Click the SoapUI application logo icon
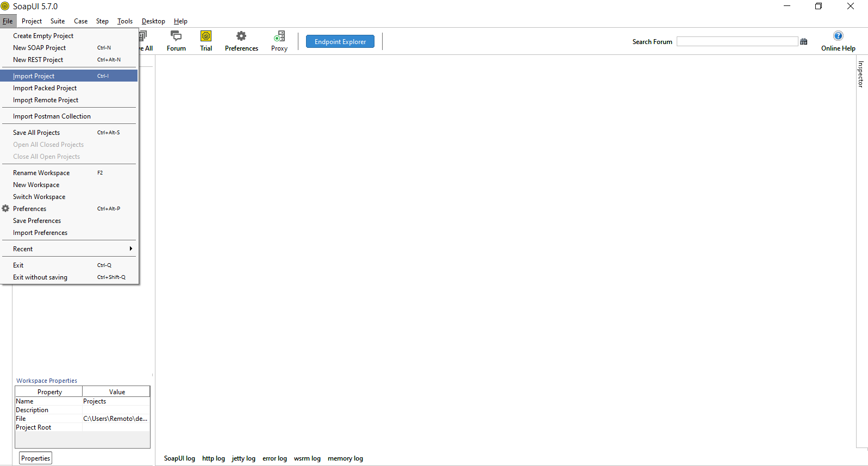Image resolution: width=868 pixels, height=466 pixels. tap(5, 7)
